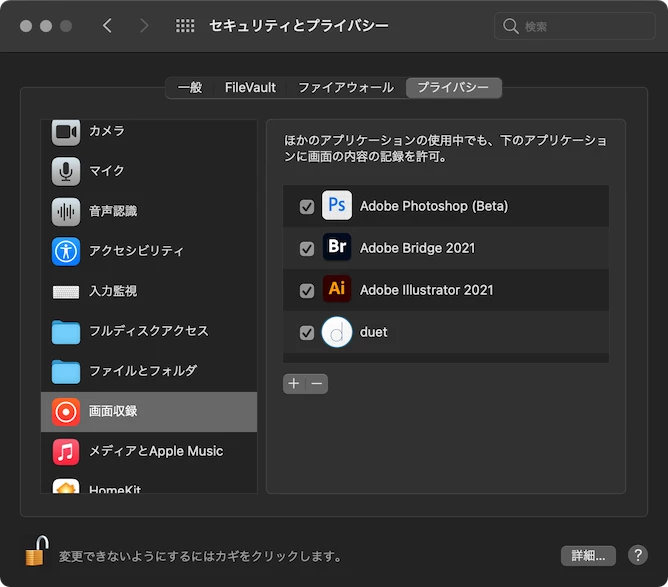Click the 音声認識 label in sidebar

pos(113,211)
